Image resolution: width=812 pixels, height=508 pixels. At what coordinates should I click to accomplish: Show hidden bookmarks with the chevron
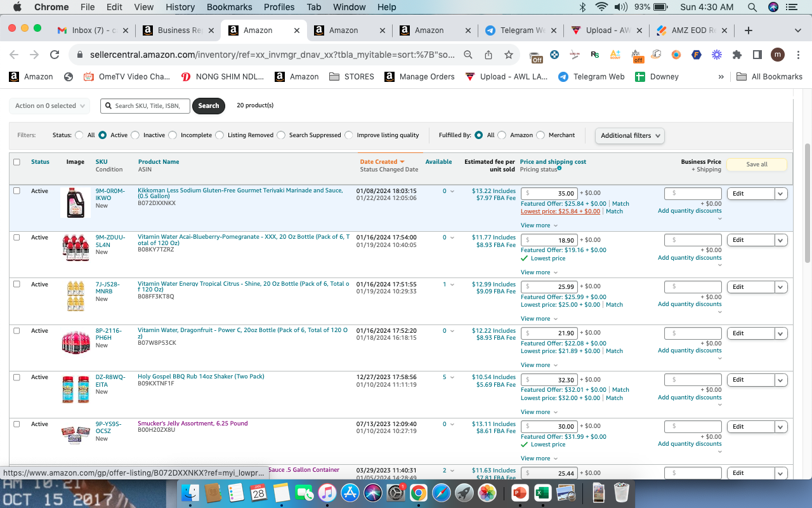pyautogui.click(x=721, y=77)
